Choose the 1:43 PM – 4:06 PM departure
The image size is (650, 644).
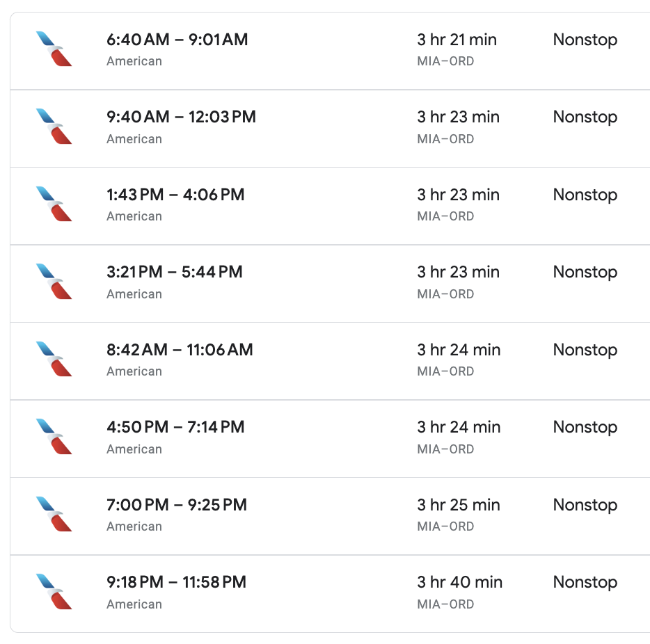coord(330,206)
